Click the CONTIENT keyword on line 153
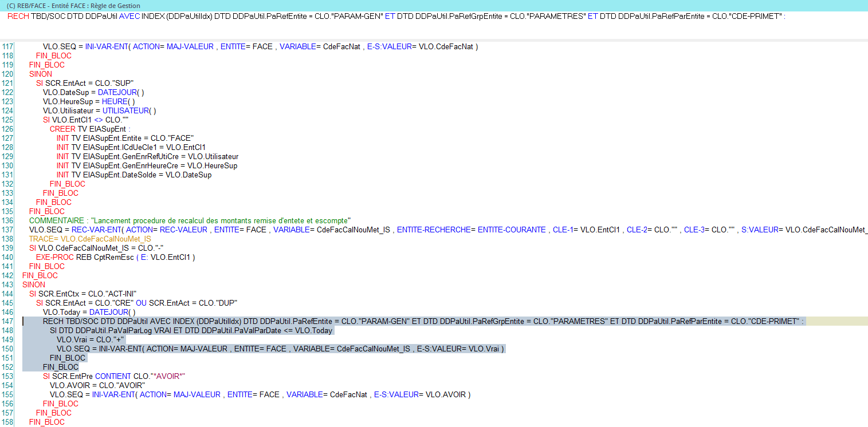This screenshot has height=427, width=868. (x=113, y=376)
